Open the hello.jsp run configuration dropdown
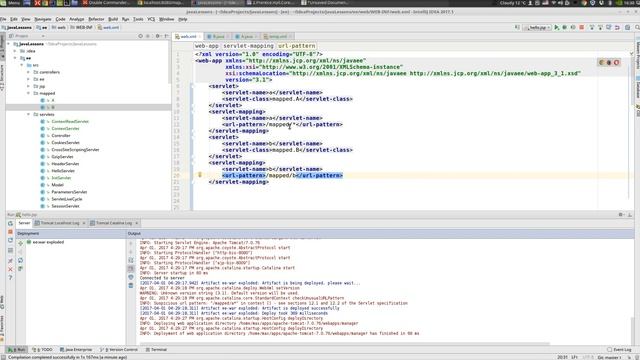The width and height of the screenshot is (640, 360). 538,27
